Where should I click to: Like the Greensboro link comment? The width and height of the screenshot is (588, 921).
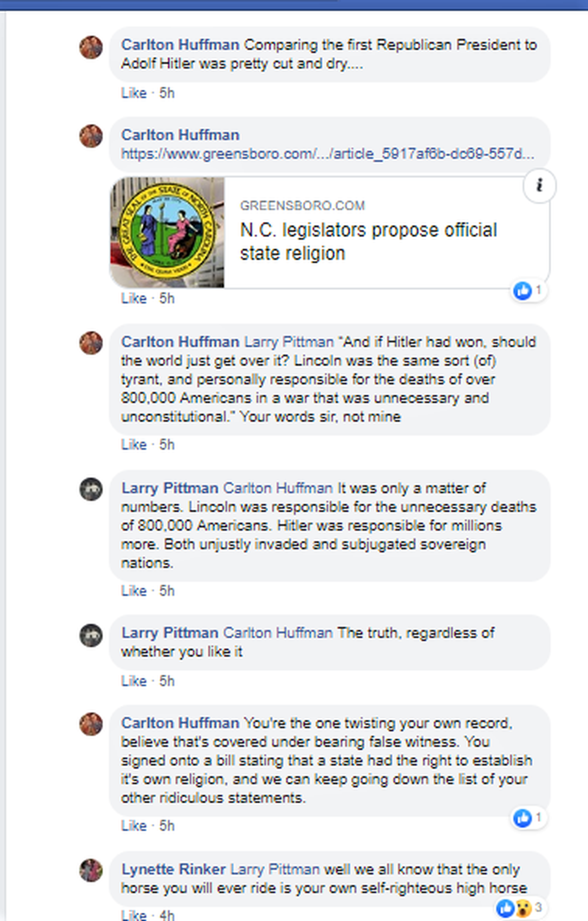pyautogui.click(x=134, y=298)
